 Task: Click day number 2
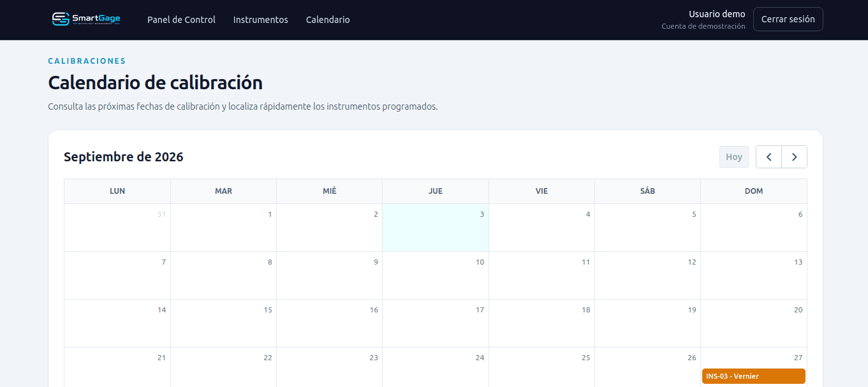376,214
